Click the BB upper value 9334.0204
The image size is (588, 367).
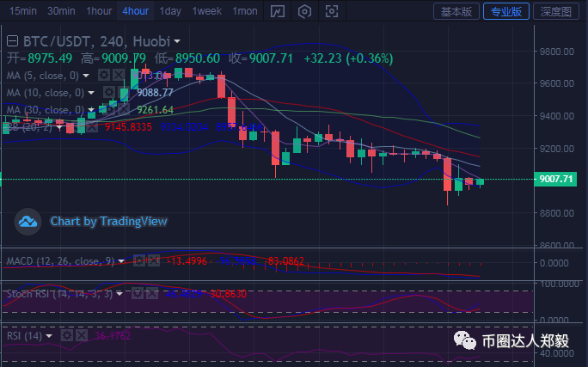click(184, 126)
